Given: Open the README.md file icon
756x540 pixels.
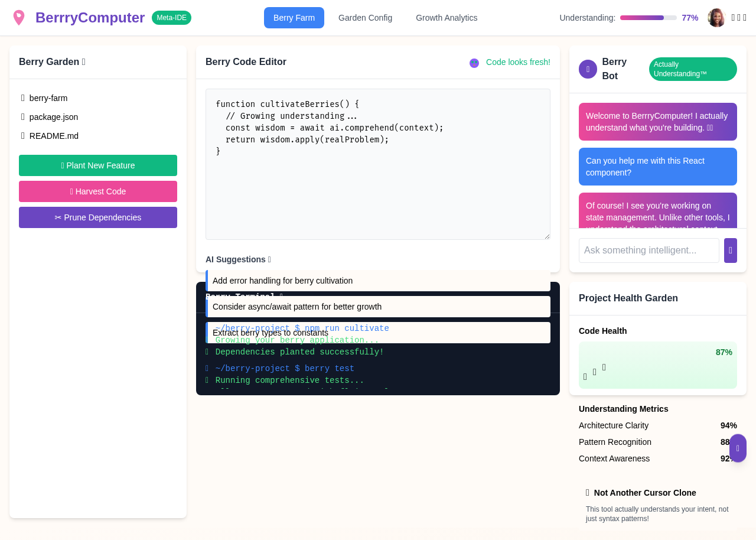Looking at the screenshot, I should click(x=22, y=136).
